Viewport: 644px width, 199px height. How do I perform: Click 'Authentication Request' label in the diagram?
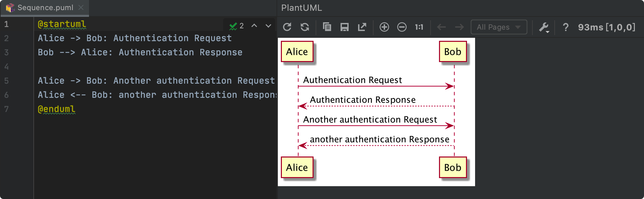(x=353, y=80)
